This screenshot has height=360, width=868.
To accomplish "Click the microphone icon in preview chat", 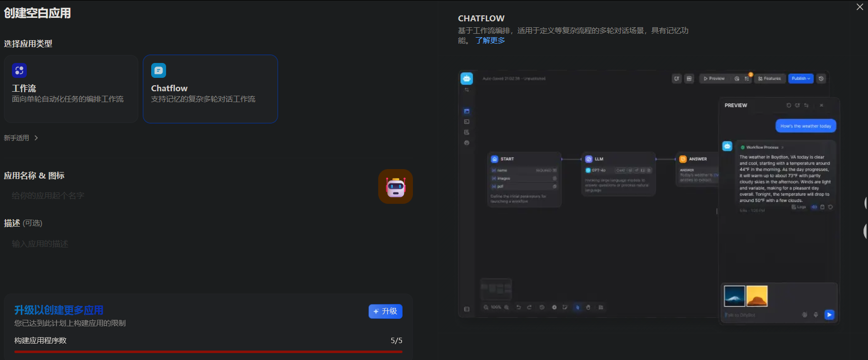I will (x=816, y=315).
